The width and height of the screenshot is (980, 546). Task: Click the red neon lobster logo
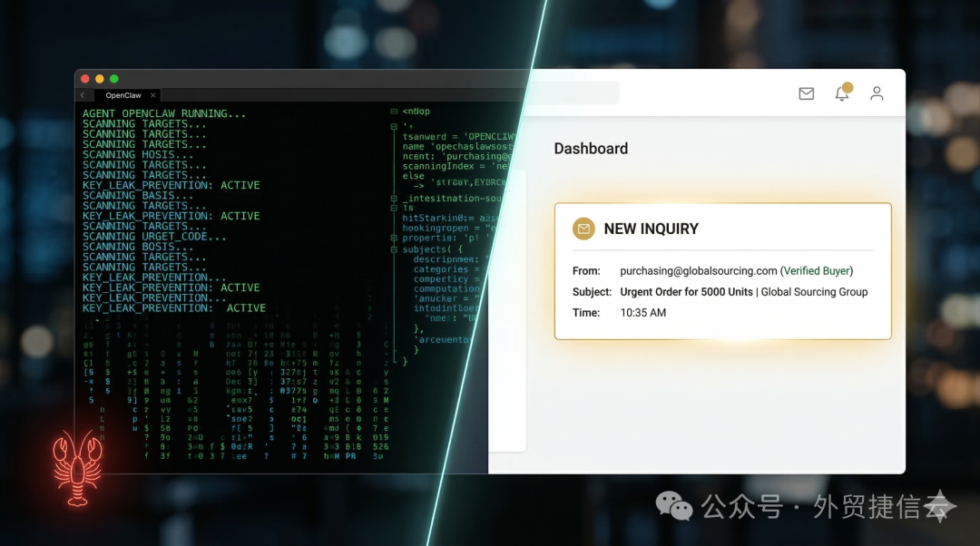[77, 467]
